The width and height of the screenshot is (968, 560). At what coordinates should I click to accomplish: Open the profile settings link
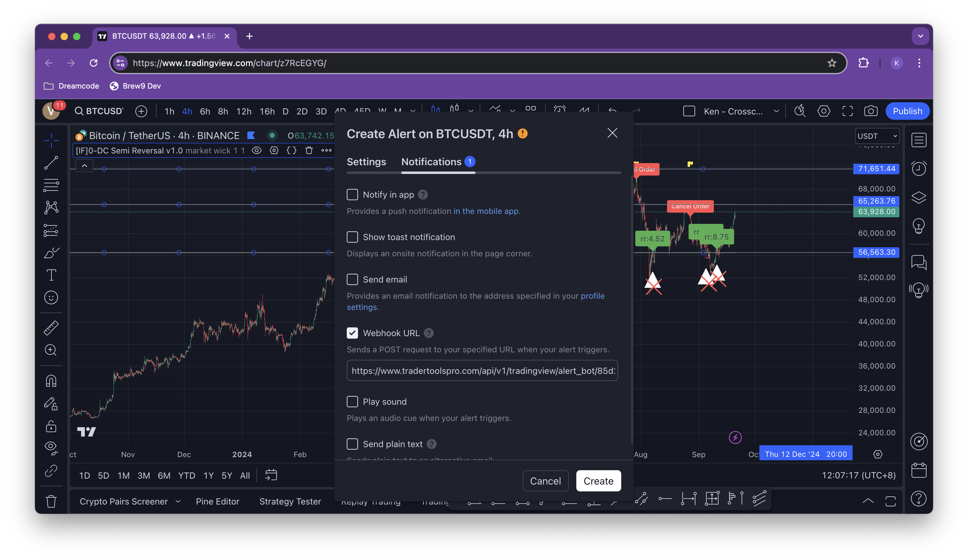pyautogui.click(x=475, y=301)
